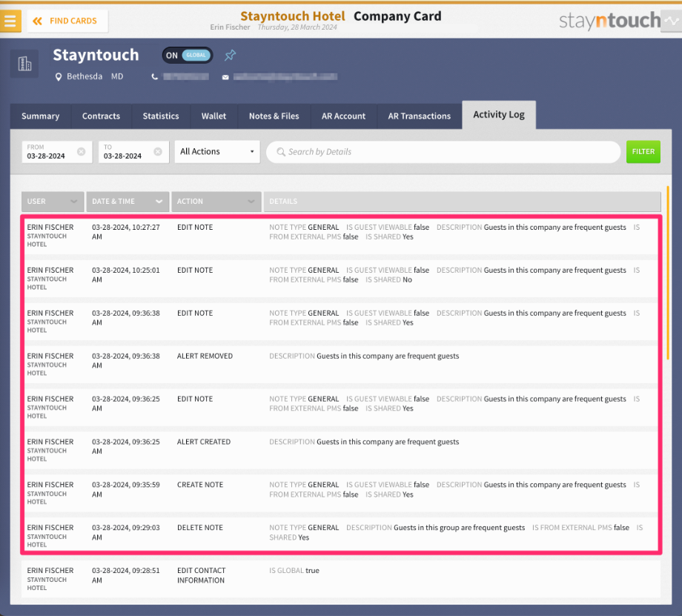Image resolution: width=682 pixels, height=616 pixels.
Task: Click the DETAILS column header
Action: tap(463, 202)
